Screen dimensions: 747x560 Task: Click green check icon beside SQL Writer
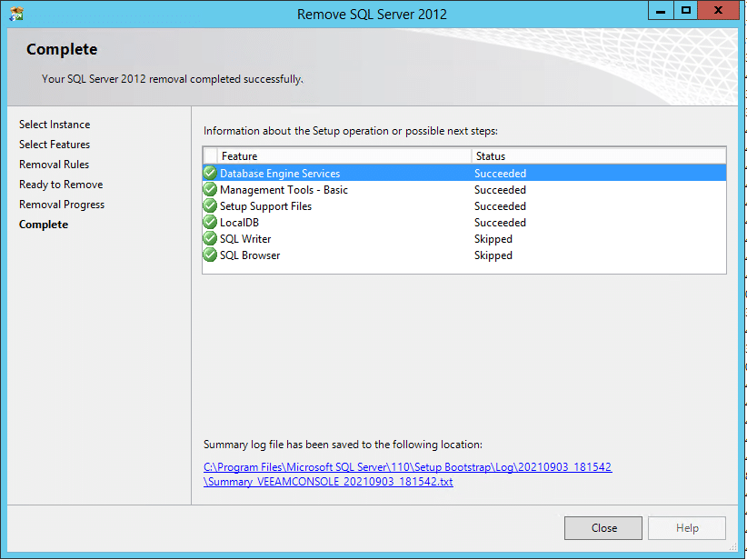click(x=210, y=238)
